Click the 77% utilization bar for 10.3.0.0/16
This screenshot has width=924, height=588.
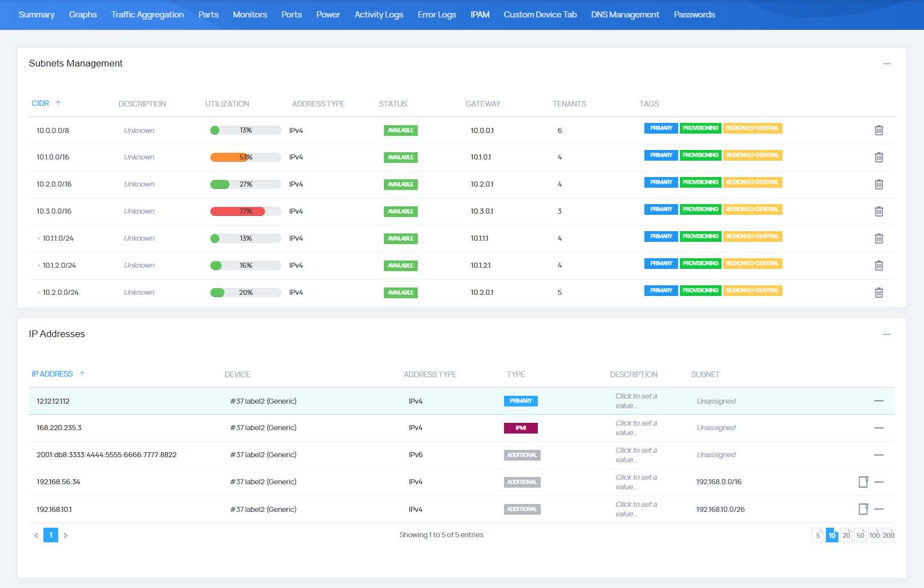(246, 211)
